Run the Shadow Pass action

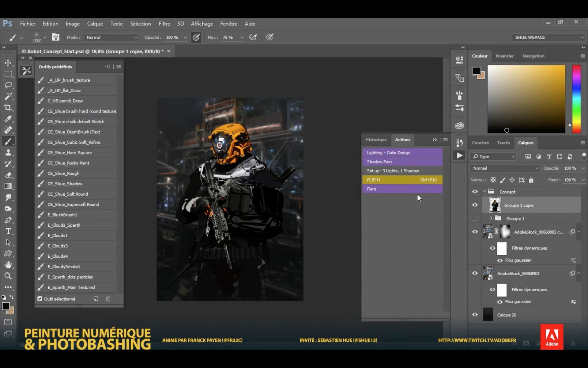(x=402, y=162)
